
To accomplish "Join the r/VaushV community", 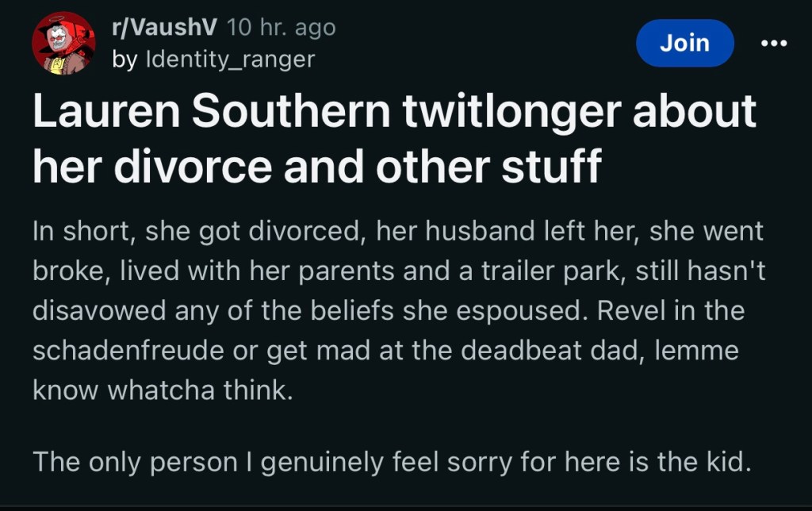I will click(x=684, y=43).
